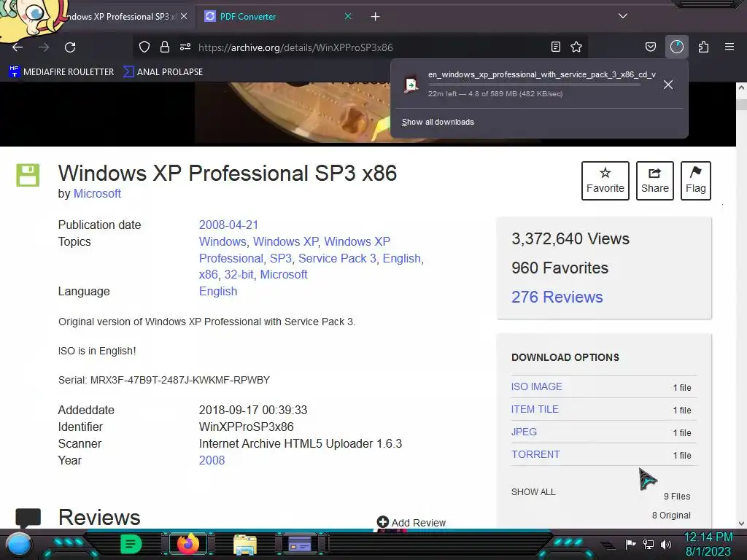
Task: Open the Firefox hamburger menu
Action: 729,47
